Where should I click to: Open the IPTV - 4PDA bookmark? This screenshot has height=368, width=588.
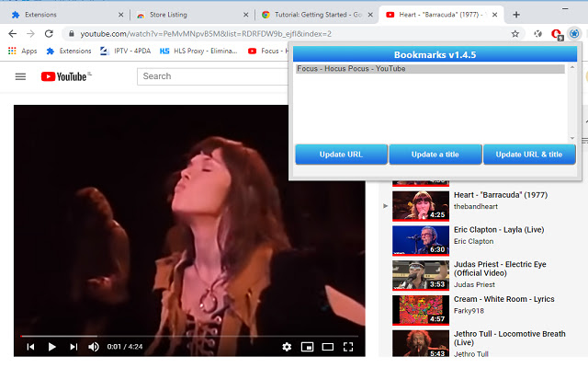click(x=126, y=52)
